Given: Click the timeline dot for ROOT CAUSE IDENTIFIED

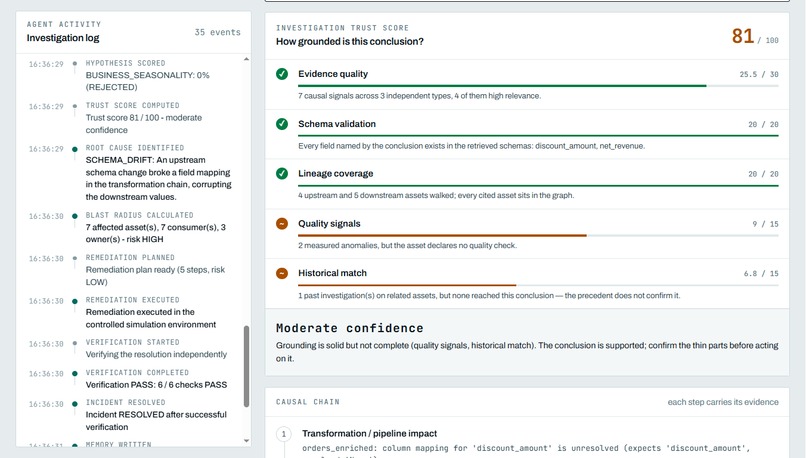Looking at the screenshot, I should coord(75,149).
